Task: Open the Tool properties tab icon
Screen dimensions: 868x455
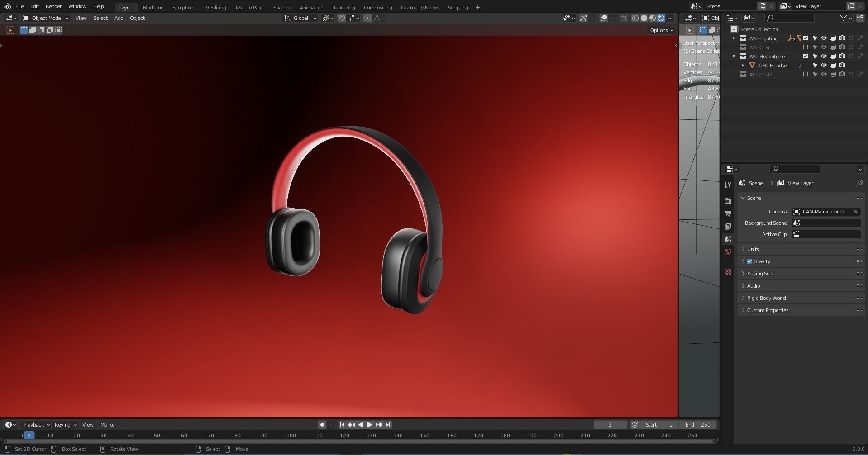Action: [728, 185]
